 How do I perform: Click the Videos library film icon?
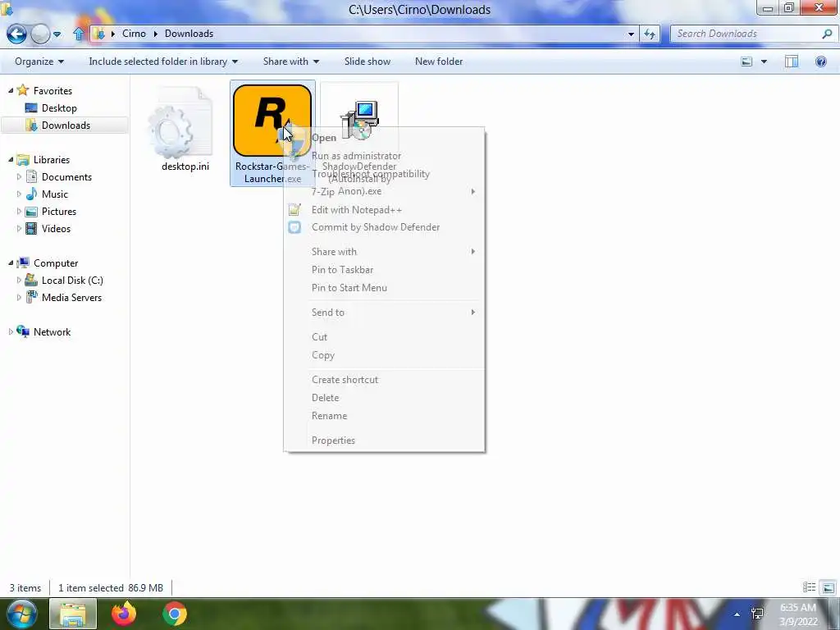(x=32, y=228)
